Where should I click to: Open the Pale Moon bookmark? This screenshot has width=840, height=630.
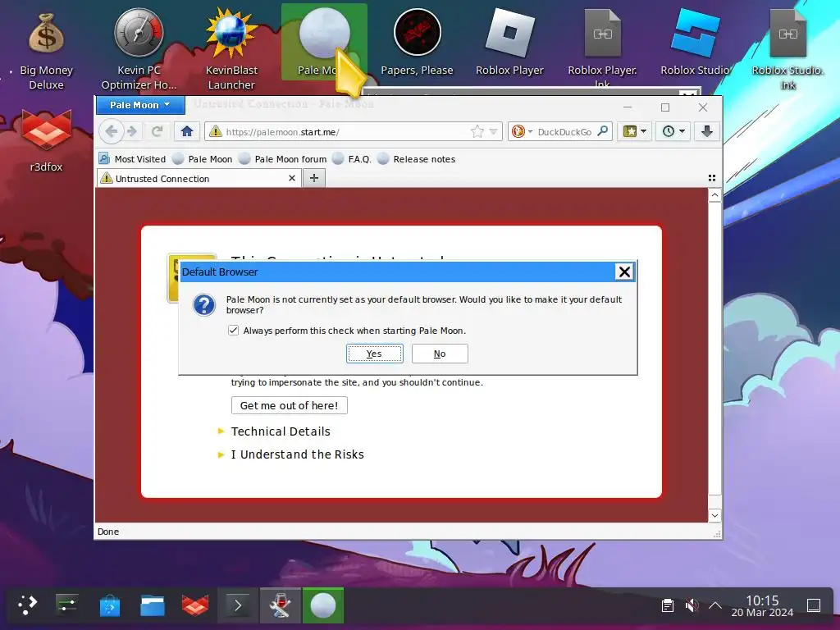pyautogui.click(x=203, y=158)
